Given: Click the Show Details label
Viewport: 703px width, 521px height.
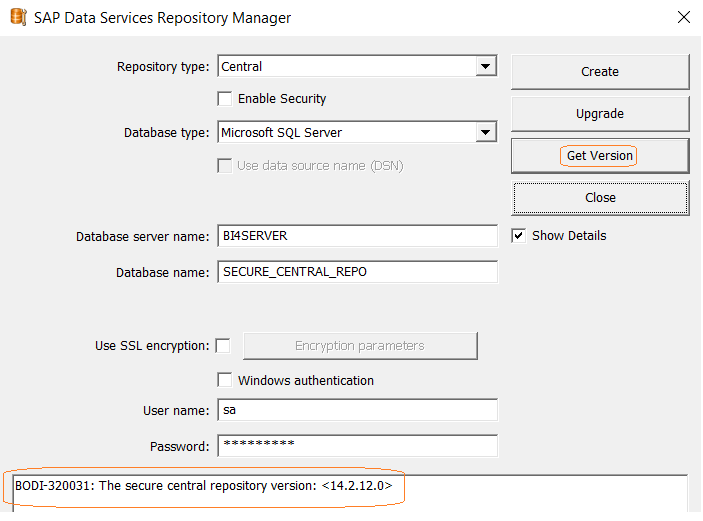Looking at the screenshot, I should point(569,236).
